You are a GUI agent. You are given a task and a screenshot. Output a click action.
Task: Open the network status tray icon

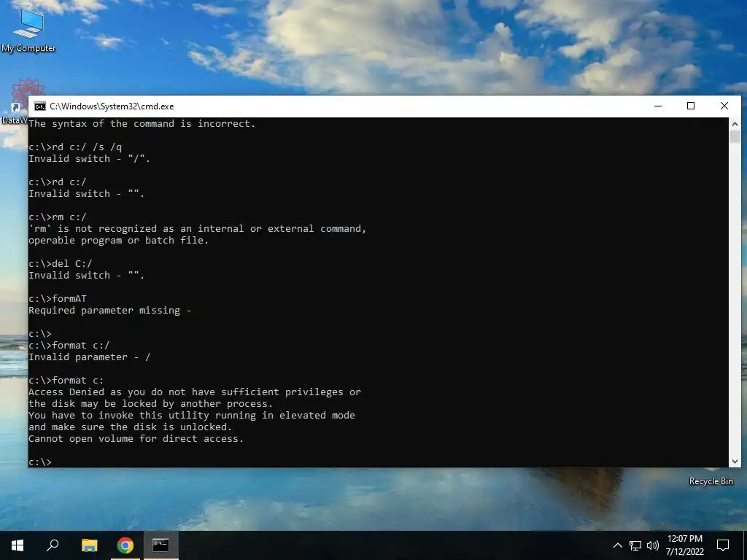pyautogui.click(x=635, y=545)
